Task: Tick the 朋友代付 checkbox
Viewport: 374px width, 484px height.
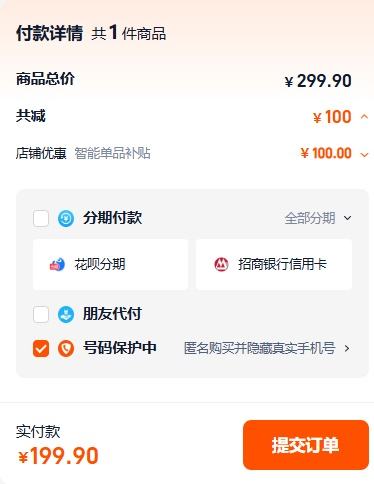Action: tap(41, 314)
